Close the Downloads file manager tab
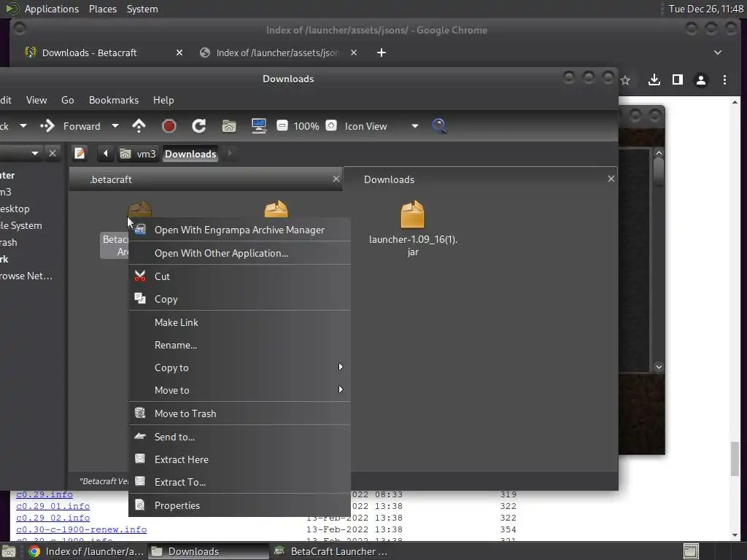The height and width of the screenshot is (560, 747). pos(611,179)
